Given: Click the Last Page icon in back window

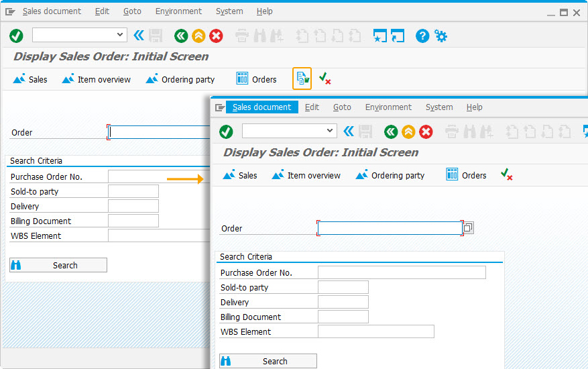Looking at the screenshot, I should tap(355, 36).
